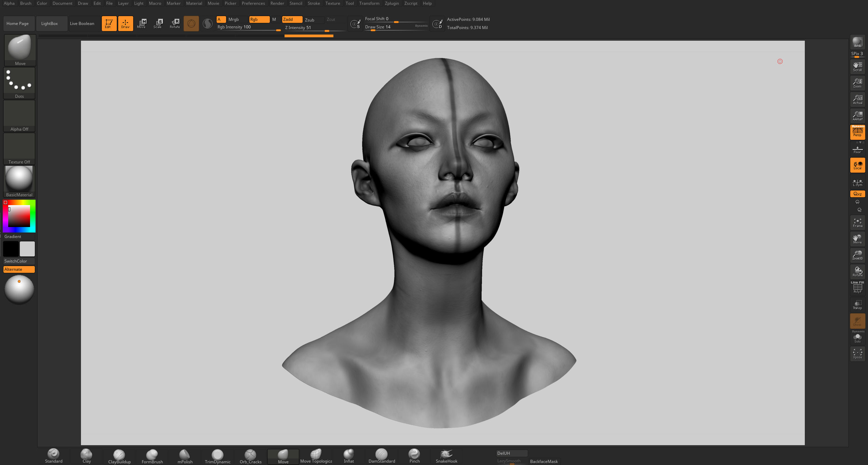Select the TrimDynamic brush
The width and height of the screenshot is (868, 465).
[x=218, y=456]
